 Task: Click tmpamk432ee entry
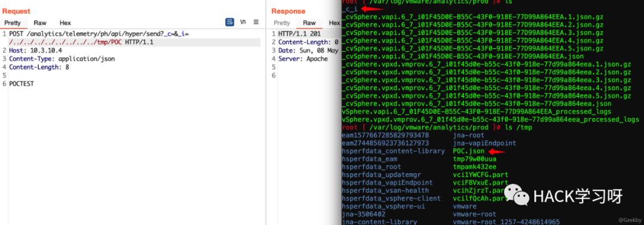(475, 167)
